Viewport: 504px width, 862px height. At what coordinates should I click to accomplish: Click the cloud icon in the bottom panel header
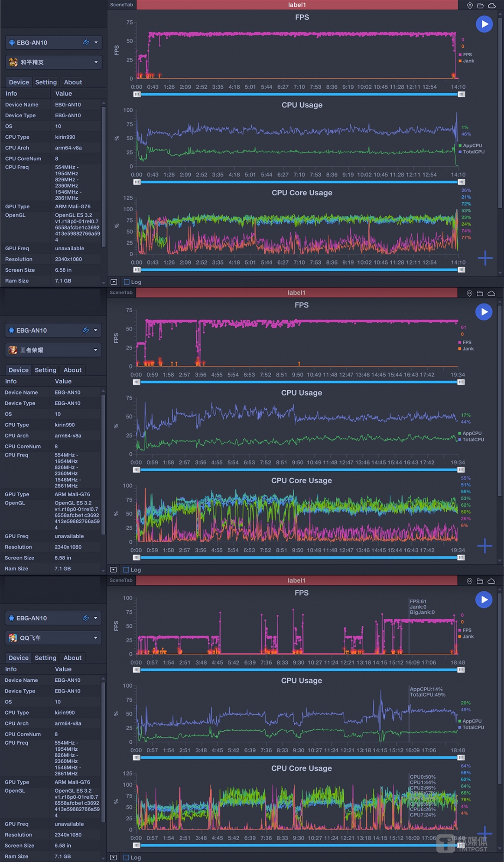pyautogui.click(x=491, y=581)
